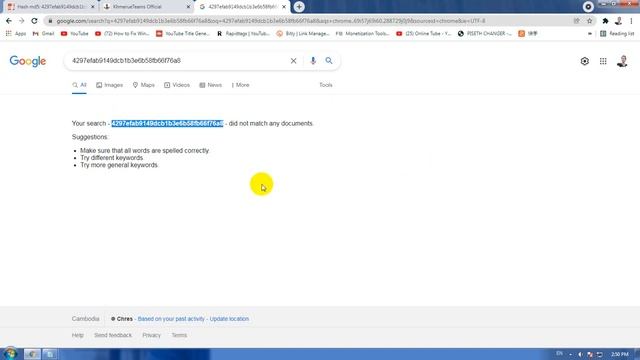Viewport: 640px width, 360px height.
Task: Click the Update location link
Action: (x=229, y=319)
